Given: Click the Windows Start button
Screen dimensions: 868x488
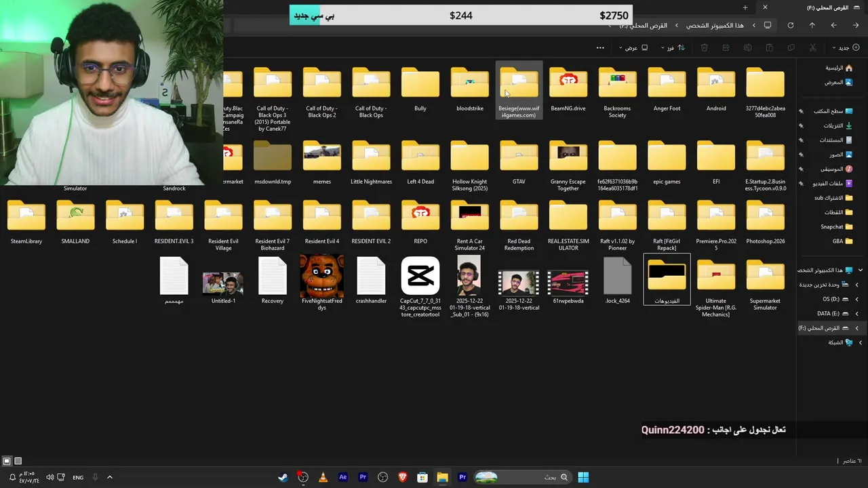Looking at the screenshot, I should tap(583, 477).
